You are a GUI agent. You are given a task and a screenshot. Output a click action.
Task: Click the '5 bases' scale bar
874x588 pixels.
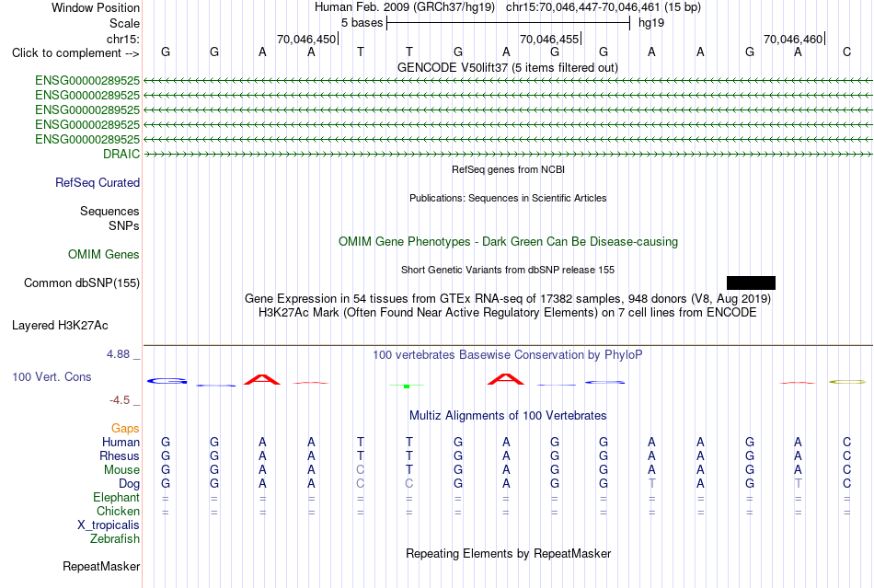[x=508, y=23]
